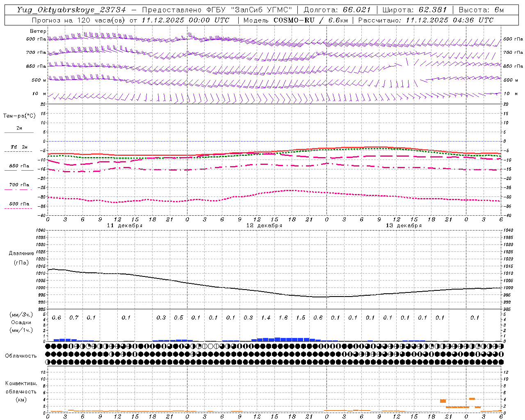This screenshot has height=420, width=525.
Task: Click the precipitation value 1.5
Action: (x=301, y=317)
